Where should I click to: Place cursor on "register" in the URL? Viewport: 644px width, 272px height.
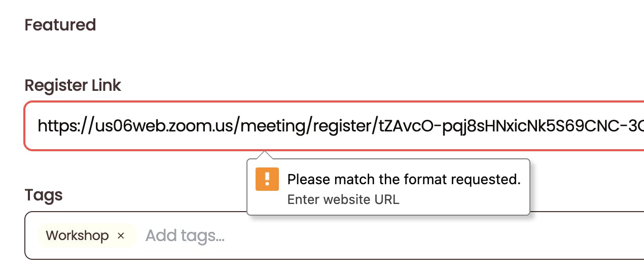(x=340, y=126)
